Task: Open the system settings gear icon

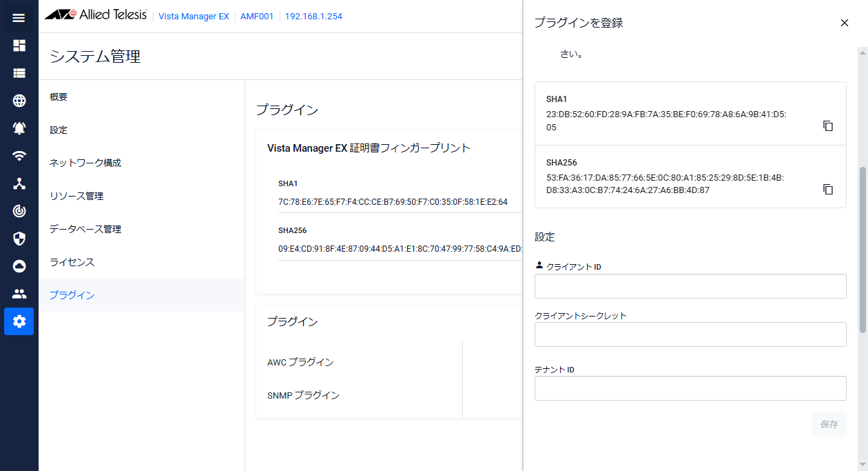Action: click(19, 321)
